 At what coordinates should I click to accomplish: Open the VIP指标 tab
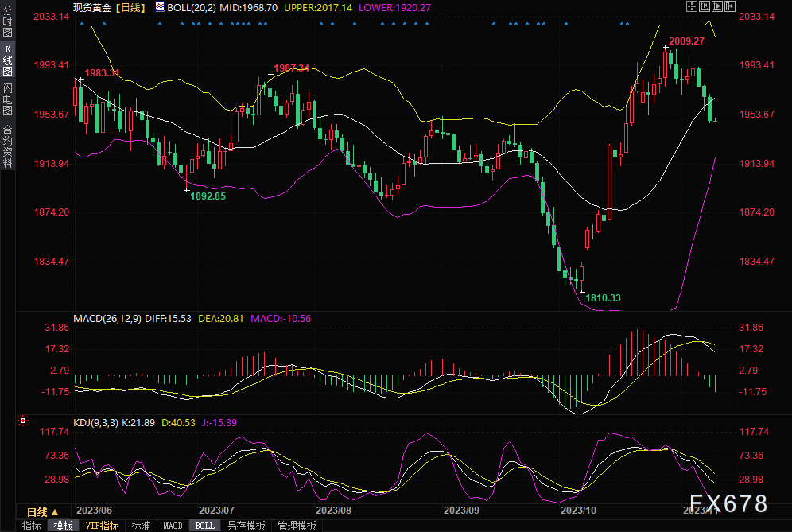pos(102,526)
